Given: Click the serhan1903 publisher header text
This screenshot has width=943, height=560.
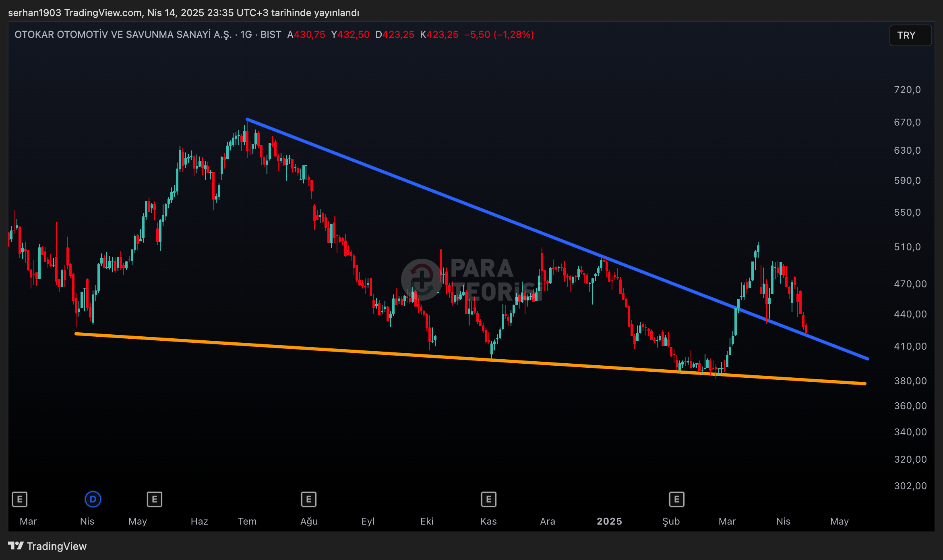Looking at the screenshot, I should pyautogui.click(x=184, y=13).
